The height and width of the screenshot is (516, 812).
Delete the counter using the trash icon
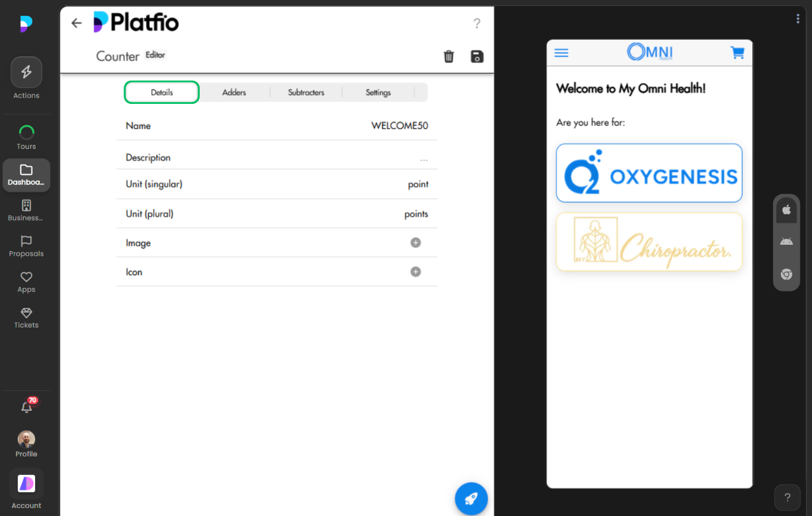449,56
